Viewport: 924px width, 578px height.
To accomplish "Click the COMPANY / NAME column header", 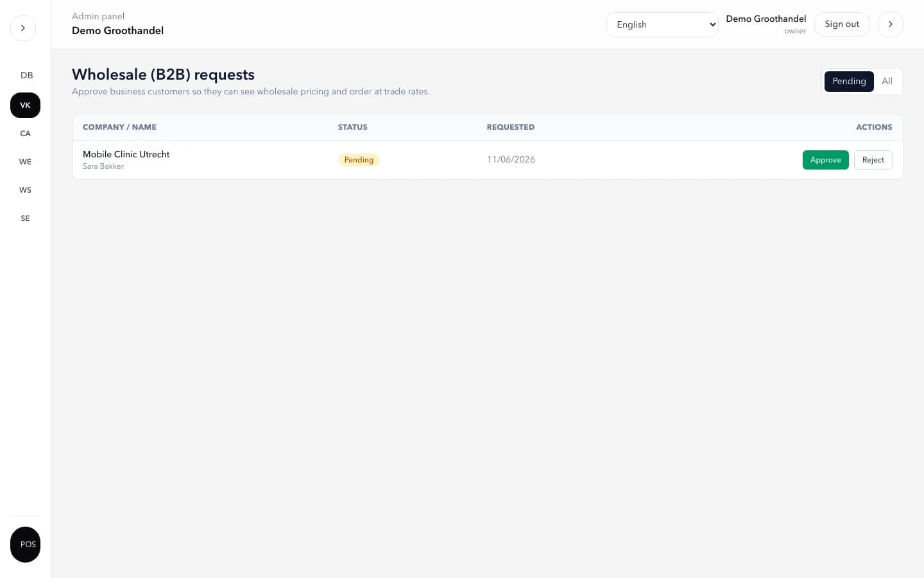I will tap(119, 127).
